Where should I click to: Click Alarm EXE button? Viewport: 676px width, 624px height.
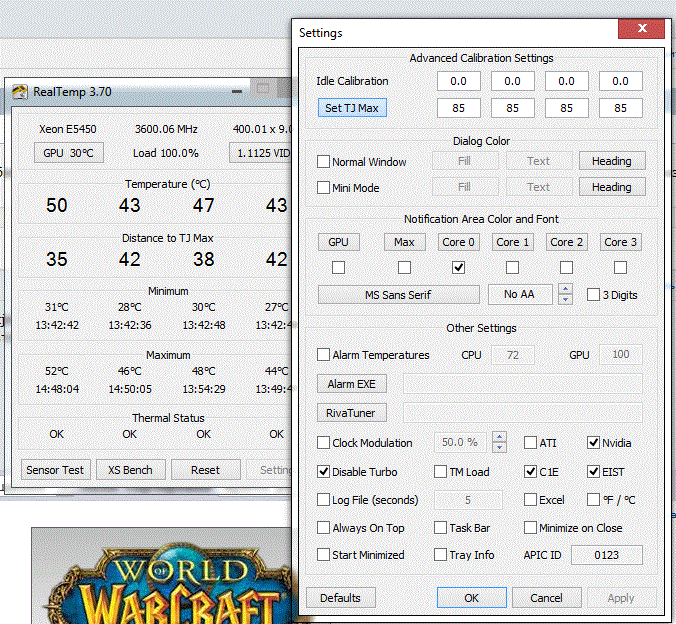[352, 384]
